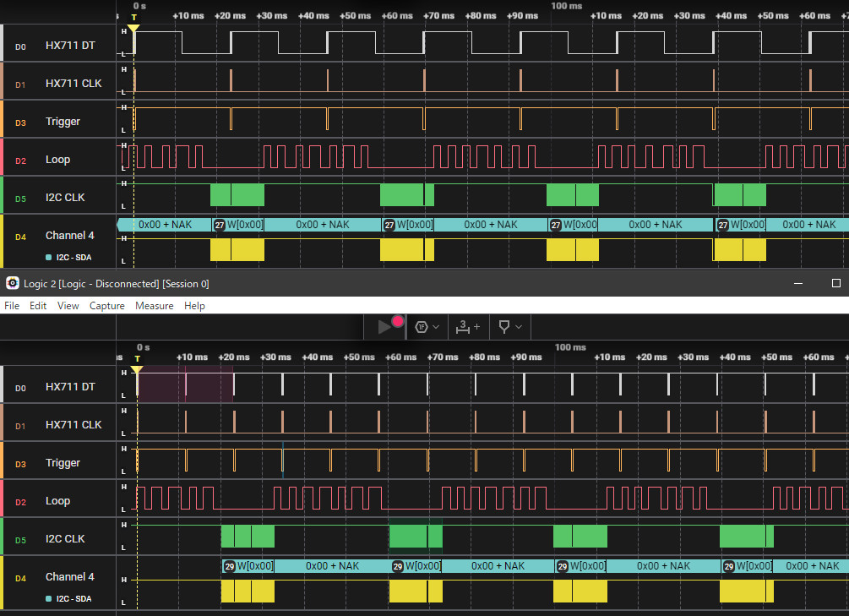Click the add measurement icon with number 3

pyautogui.click(x=462, y=327)
